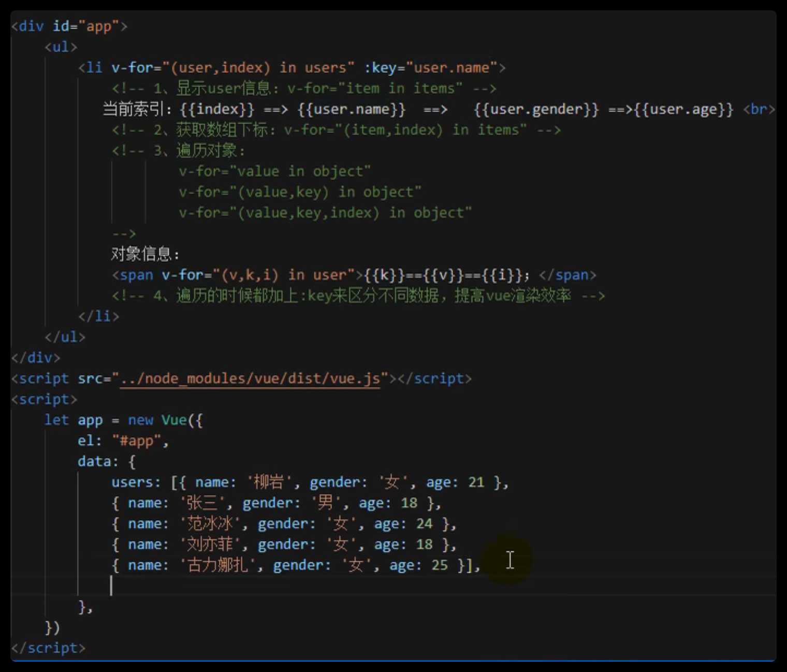Click the :key="user.name" attribute
Image resolution: width=787 pixels, height=672 pixels.
coord(431,67)
